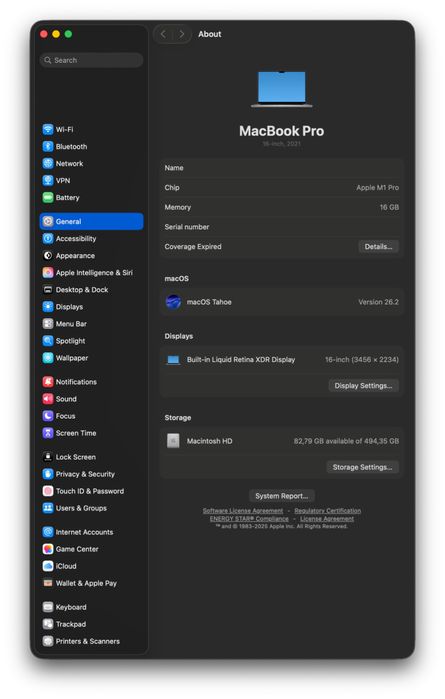Click the 'About' title text
Image resolution: width=445 pixels, height=699 pixels.
point(210,34)
